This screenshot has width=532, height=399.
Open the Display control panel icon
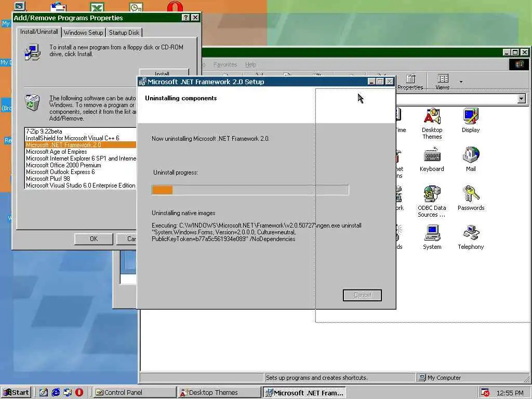click(471, 120)
